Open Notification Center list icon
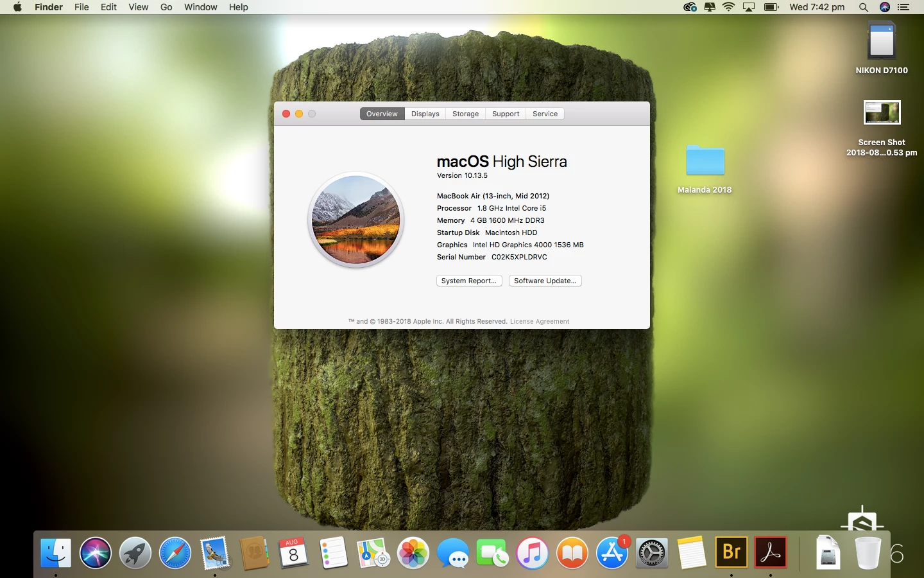 coord(904,7)
